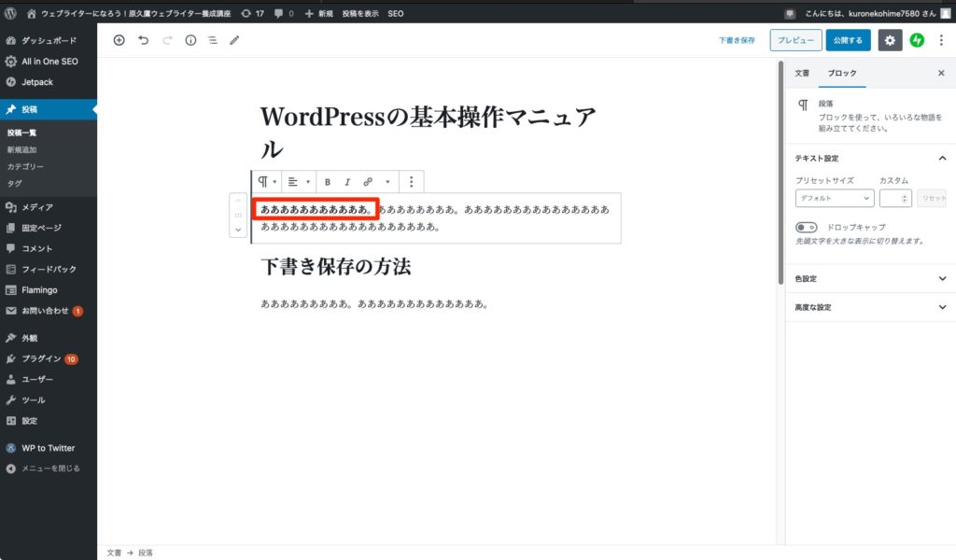Open プラグイン menu
The image size is (956, 560).
(49, 359)
